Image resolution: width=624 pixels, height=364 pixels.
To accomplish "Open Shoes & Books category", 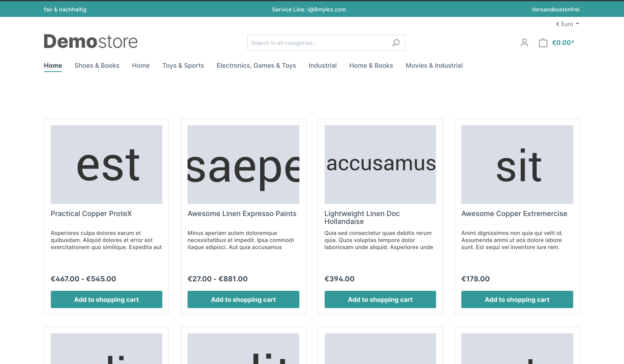I will (97, 66).
